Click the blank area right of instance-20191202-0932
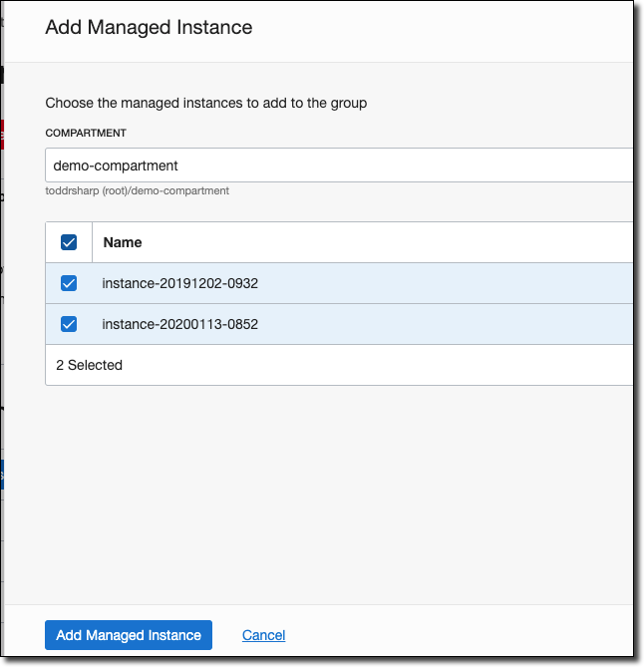Image resolution: width=644 pixels, height=667 pixels. (449, 283)
